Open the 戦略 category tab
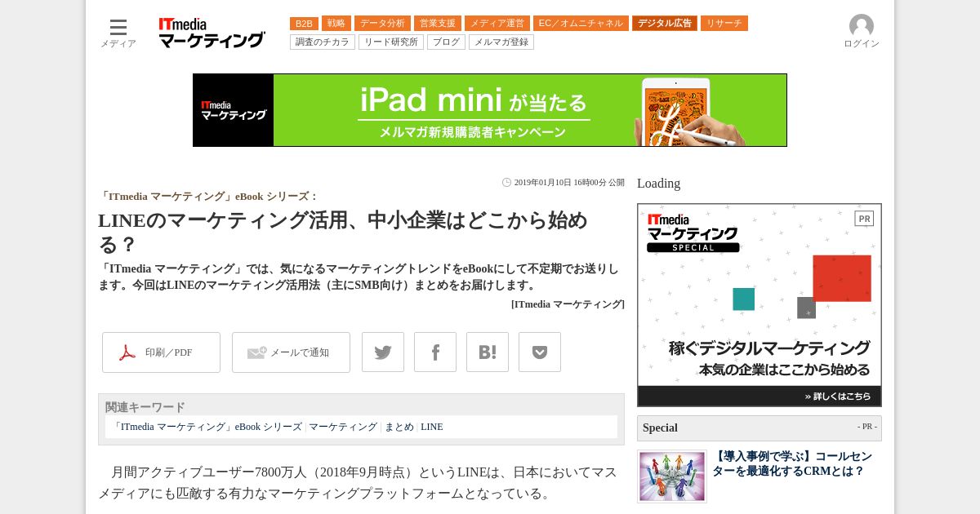The image size is (980, 514). pos(336,24)
